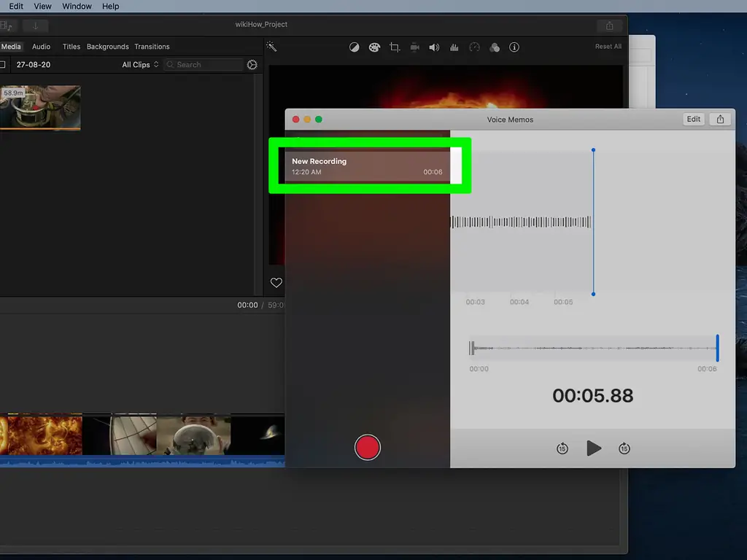Click blue audio track in timeline
This screenshot has height=560, width=747.
click(x=142, y=461)
